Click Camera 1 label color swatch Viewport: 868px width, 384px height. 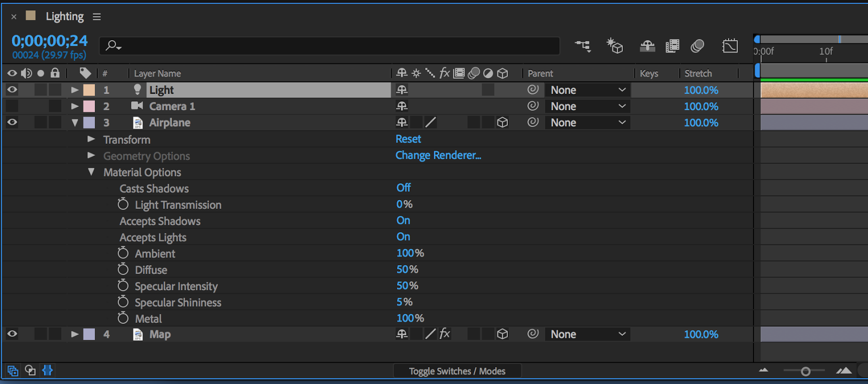(x=89, y=106)
